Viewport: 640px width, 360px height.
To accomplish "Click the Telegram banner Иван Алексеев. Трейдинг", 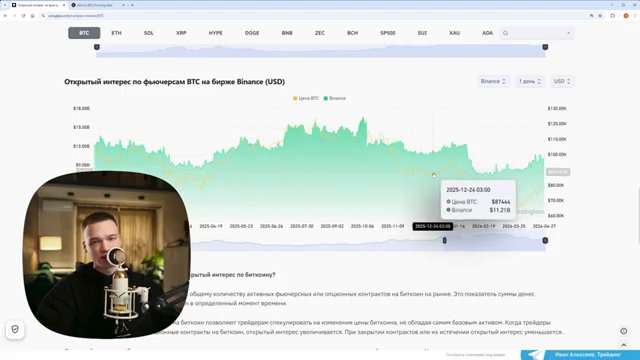I will pyautogui.click(x=580, y=355).
